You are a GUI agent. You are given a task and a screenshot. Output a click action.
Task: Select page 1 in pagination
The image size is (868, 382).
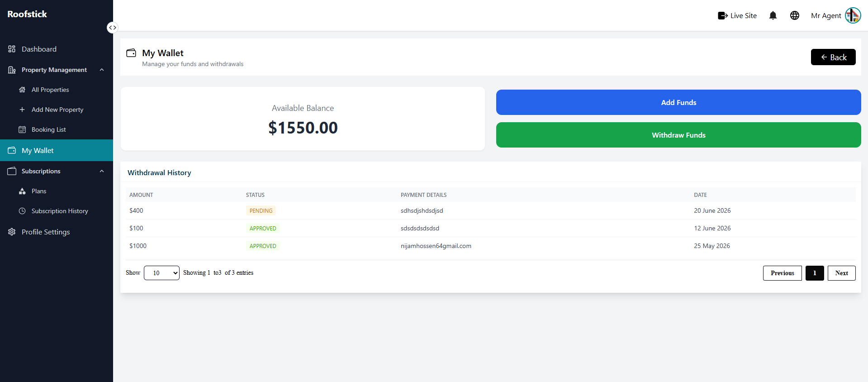point(815,273)
